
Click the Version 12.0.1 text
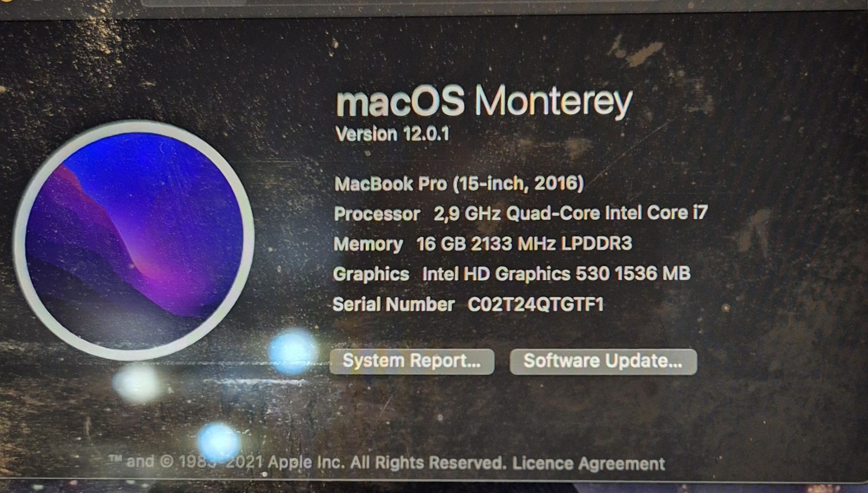(392, 134)
